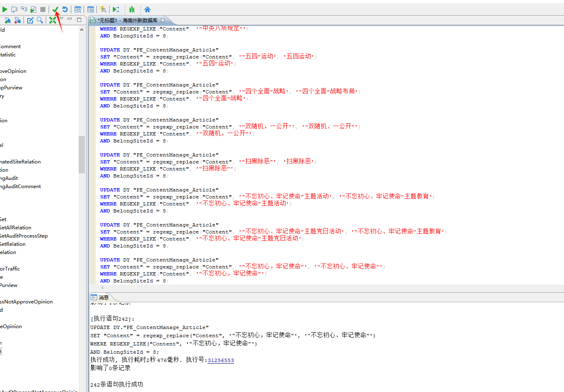The height and width of the screenshot is (392, 564).
Task: Minimize the navigator panel
Action: point(70,19)
